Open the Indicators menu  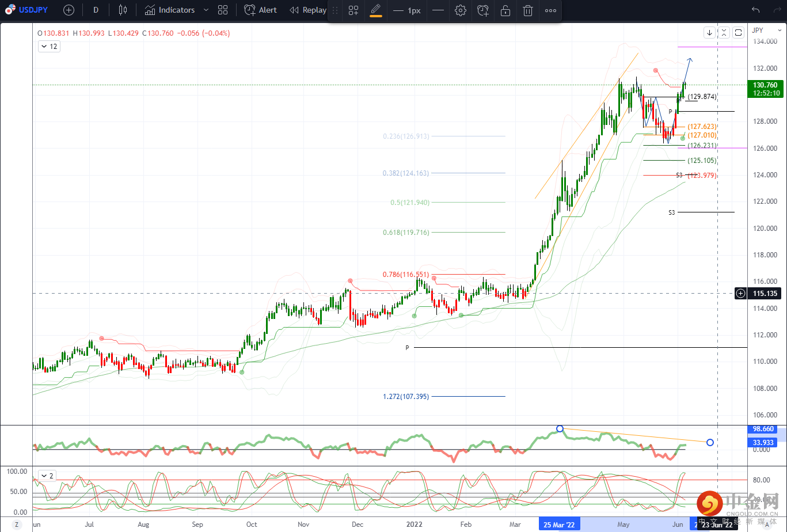tap(170, 10)
